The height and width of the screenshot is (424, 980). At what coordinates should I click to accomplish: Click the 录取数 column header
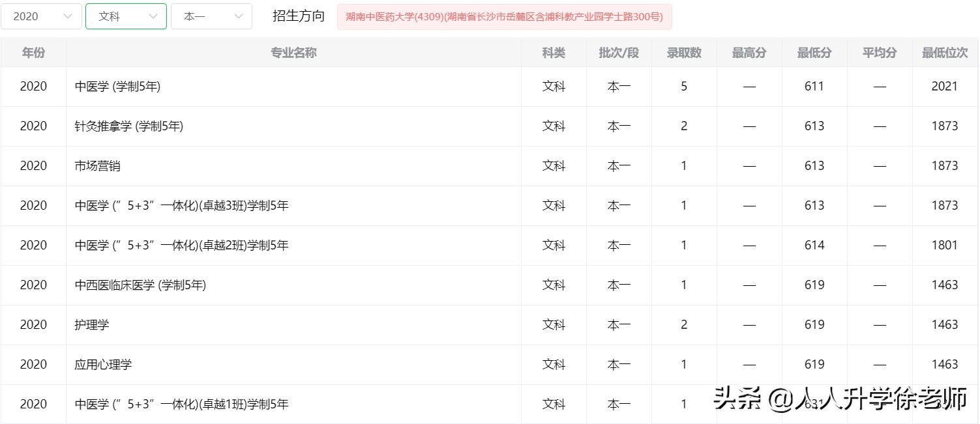click(x=683, y=53)
